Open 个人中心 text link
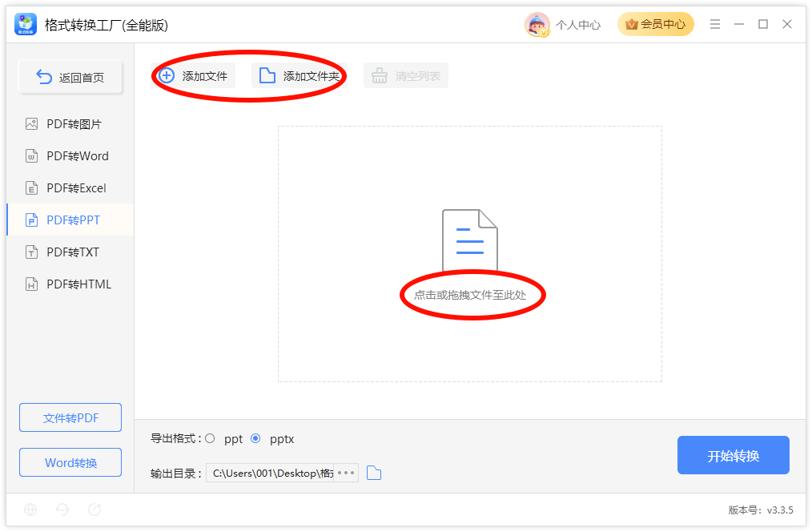The width and height of the screenshot is (812, 532). [578, 25]
